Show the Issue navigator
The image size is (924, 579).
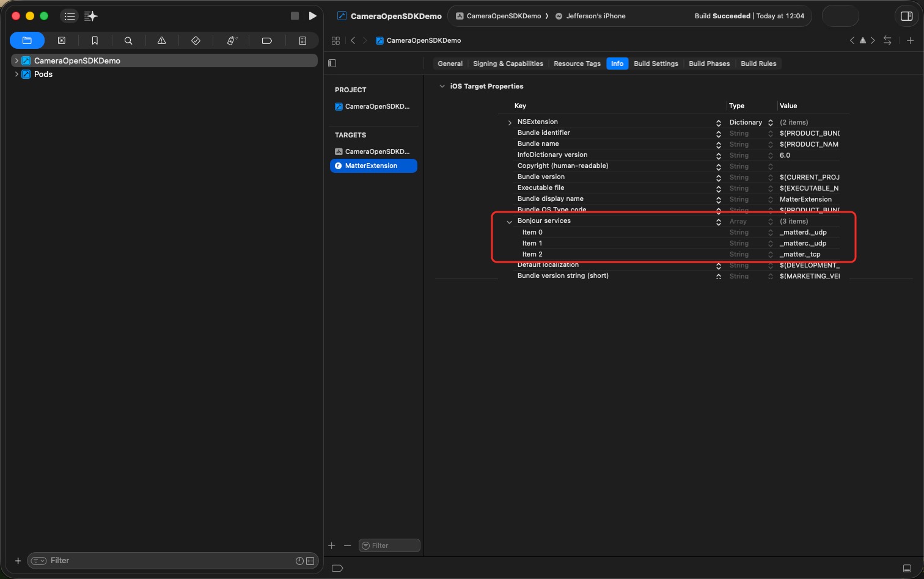coord(162,40)
